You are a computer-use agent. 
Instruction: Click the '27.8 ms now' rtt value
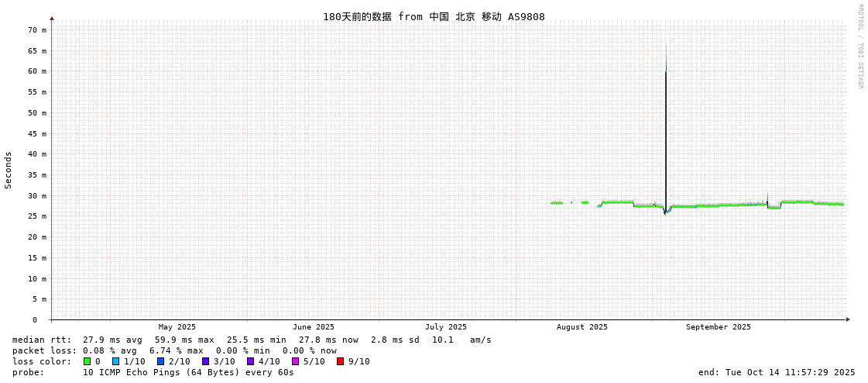pyautogui.click(x=328, y=340)
